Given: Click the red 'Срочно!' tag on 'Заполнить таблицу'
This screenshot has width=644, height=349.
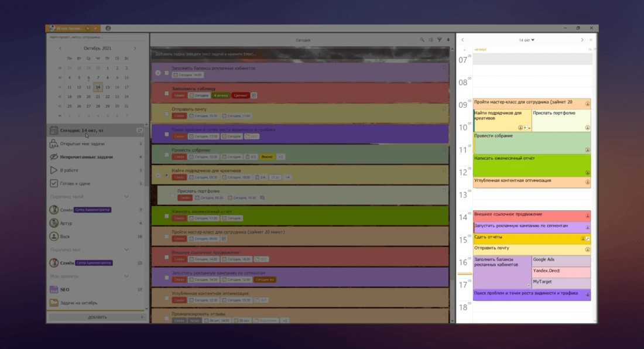Looking at the screenshot, I should click(x=240, y=95).
